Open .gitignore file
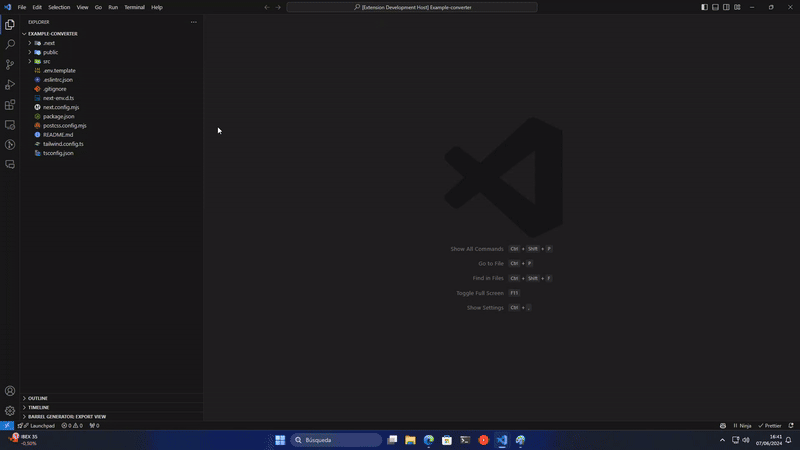This screenshot has height=450, width=800. 55,89
